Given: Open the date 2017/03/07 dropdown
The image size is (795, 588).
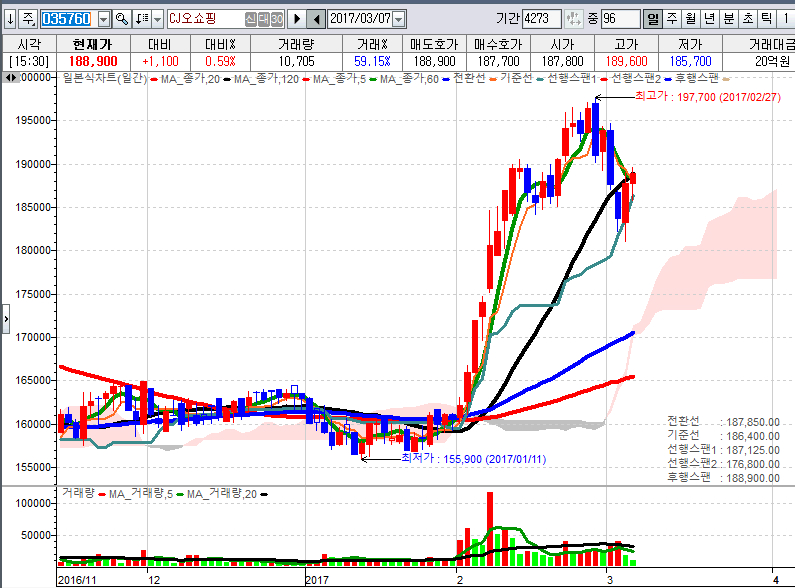Looking at the screenshot, I should point(399,19).
